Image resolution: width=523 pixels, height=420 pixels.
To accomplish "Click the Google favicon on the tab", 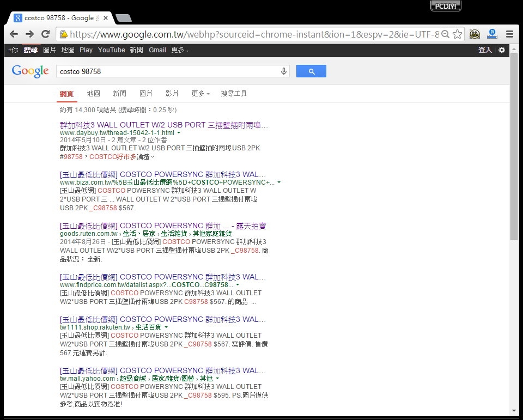I will click(18, 18).
